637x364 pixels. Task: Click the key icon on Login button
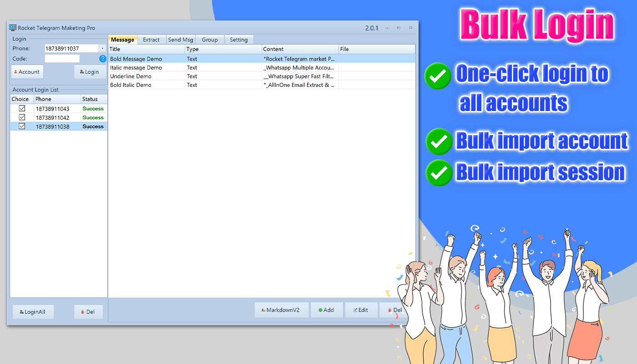(81, 72)
